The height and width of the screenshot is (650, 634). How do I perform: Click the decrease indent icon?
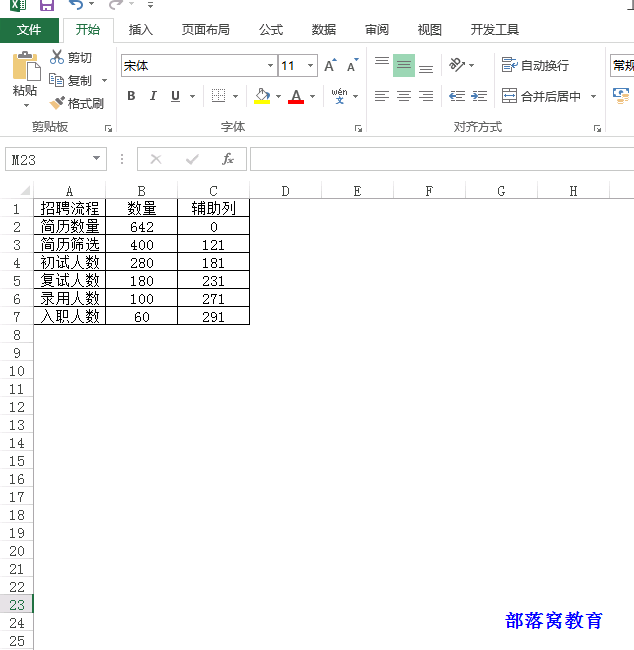point(457,96)
